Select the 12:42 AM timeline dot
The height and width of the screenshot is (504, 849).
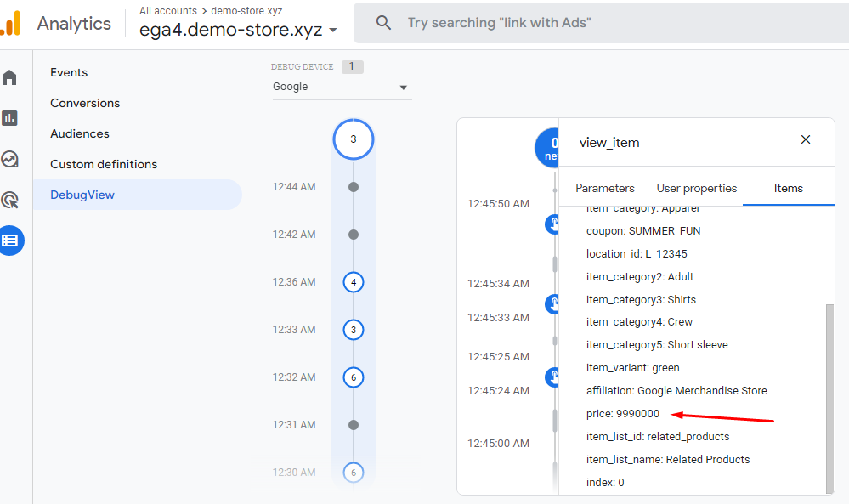point(354,235)
